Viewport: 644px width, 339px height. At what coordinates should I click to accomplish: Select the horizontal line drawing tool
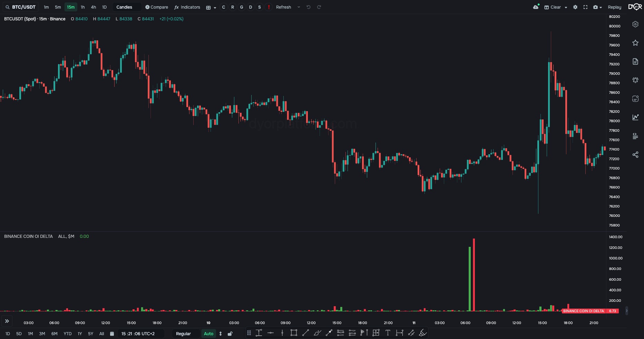pos(271,333)
